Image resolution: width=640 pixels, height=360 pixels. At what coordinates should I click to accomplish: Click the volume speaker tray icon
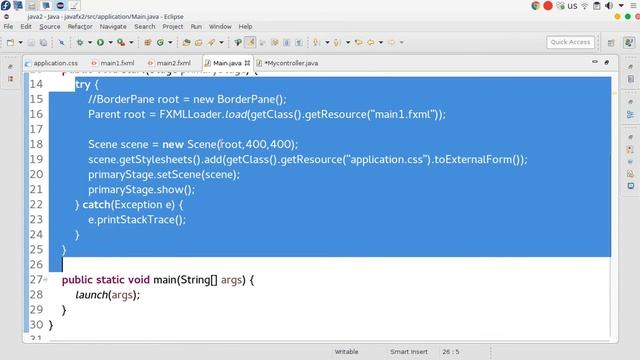pos(609,6)
